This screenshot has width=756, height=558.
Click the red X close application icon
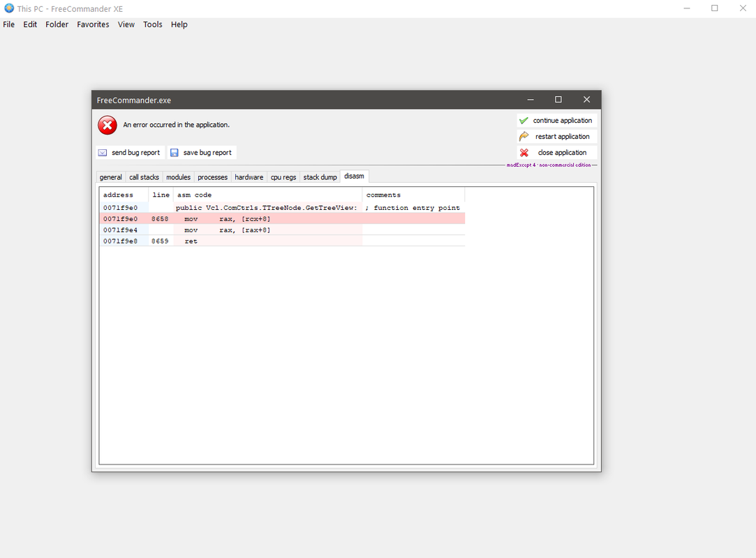click(x=524, y=153)
